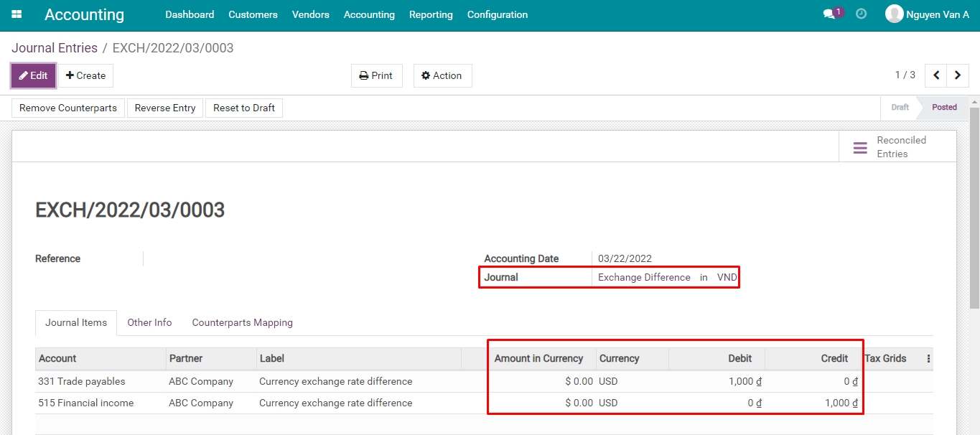Go to next record arrow

pos(958,75)
